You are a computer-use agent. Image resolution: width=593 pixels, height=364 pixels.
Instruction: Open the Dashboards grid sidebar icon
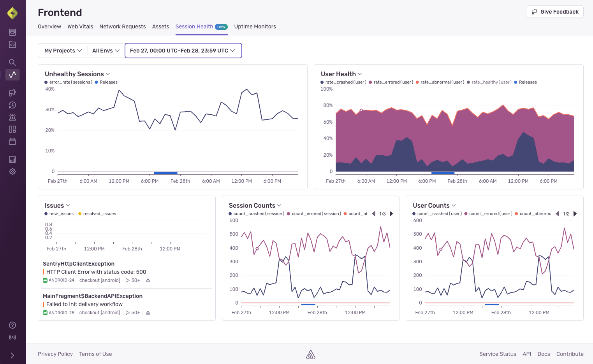point(12,129)
